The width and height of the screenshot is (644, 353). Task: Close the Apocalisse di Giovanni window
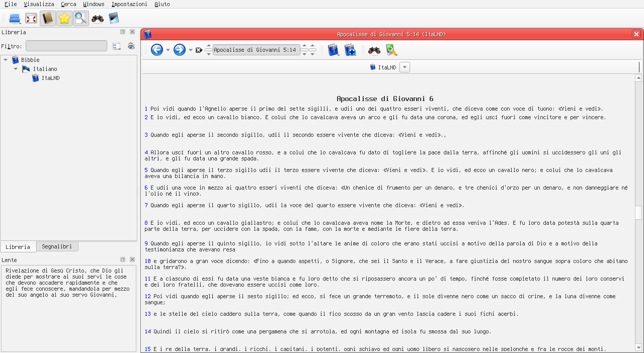coord(636,34)
